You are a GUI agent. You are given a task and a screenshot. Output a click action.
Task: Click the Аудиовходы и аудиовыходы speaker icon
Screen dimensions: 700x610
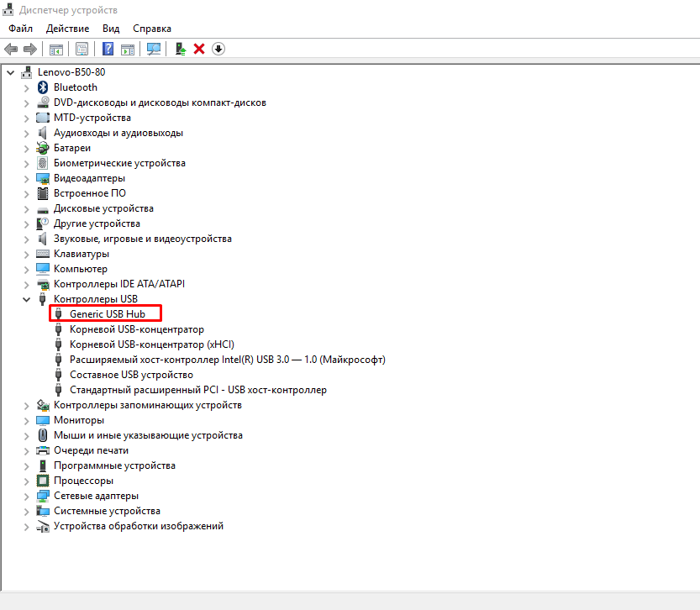pyautogui.click(x=42, y=133)
